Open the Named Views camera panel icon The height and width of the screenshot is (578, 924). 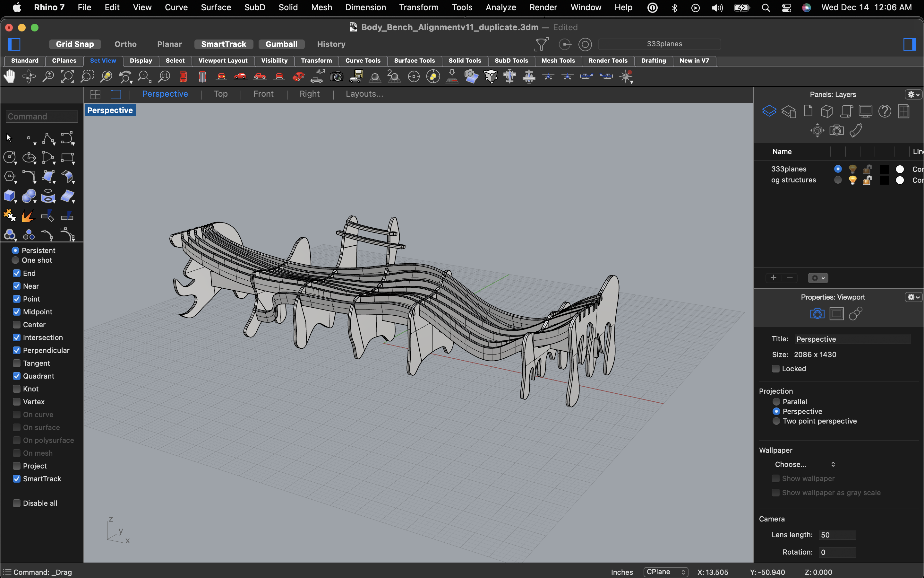coord(836,130)
